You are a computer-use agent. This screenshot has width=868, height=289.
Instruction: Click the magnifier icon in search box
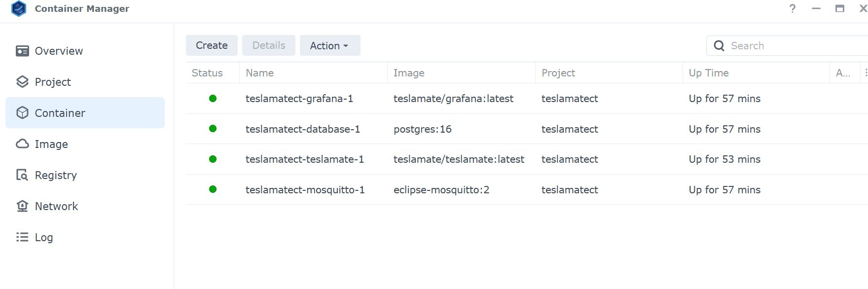pyautogui.click(x=719, y=46)
